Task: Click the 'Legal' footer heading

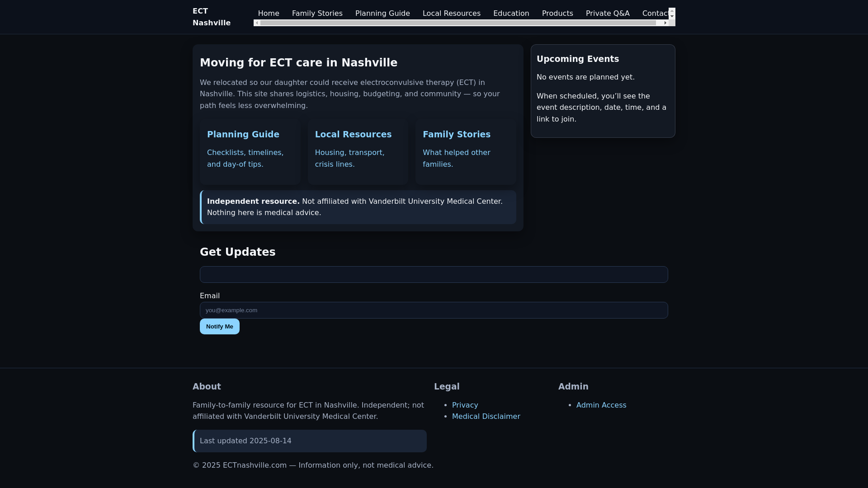Action: [x=447, y=387]
